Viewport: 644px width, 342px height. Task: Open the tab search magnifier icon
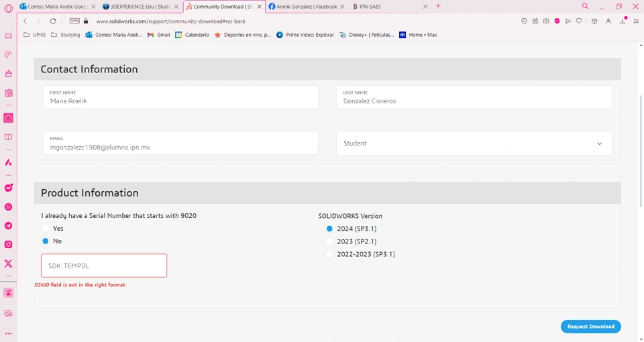[585, 6]
